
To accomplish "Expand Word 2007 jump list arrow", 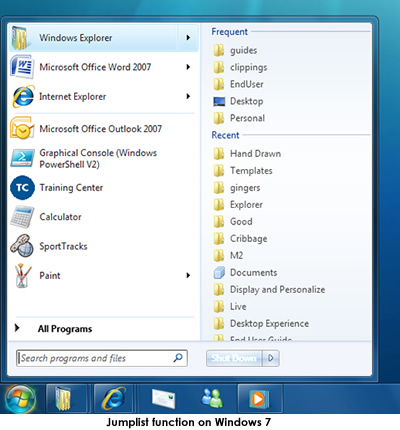I will click(x=188, y=67).
